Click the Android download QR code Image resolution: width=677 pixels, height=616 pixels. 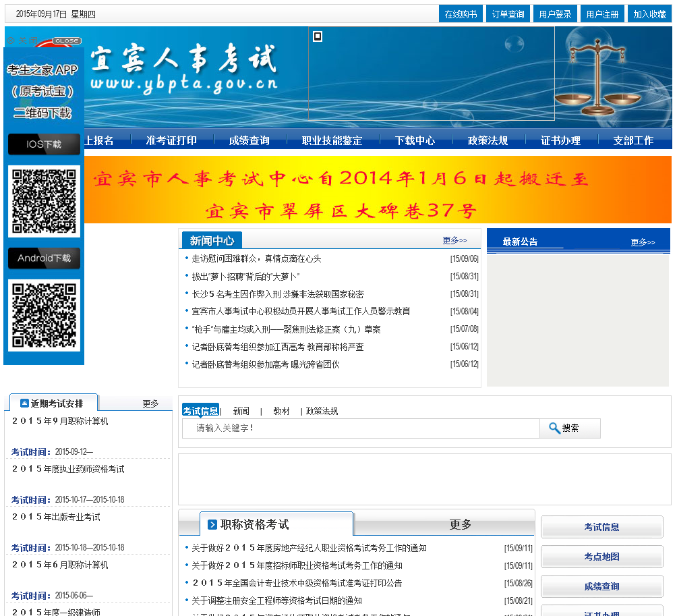click(x=44, y=315)
